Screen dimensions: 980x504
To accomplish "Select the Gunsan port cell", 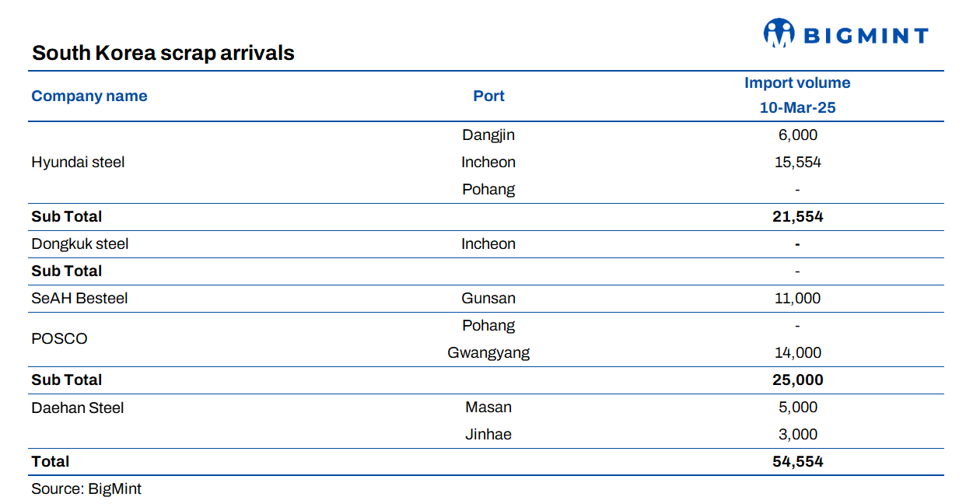I will pyautogui.click(x=488, y=299).
